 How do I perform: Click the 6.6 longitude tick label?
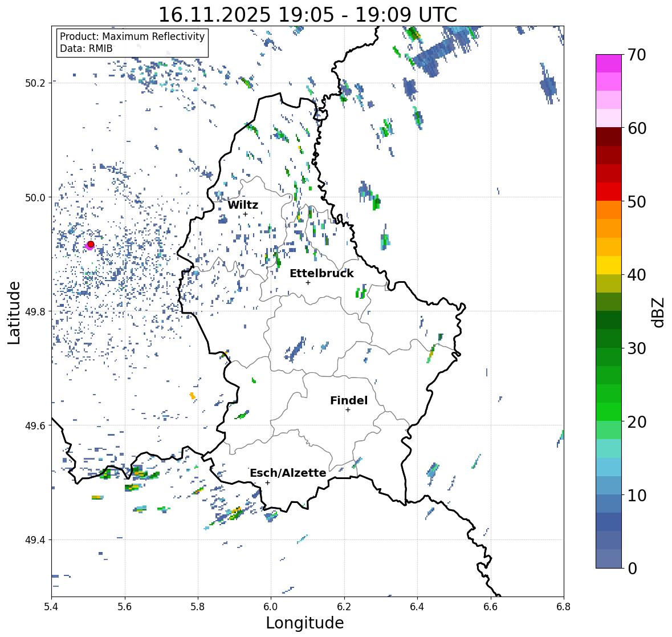click(x=491, y=607)
